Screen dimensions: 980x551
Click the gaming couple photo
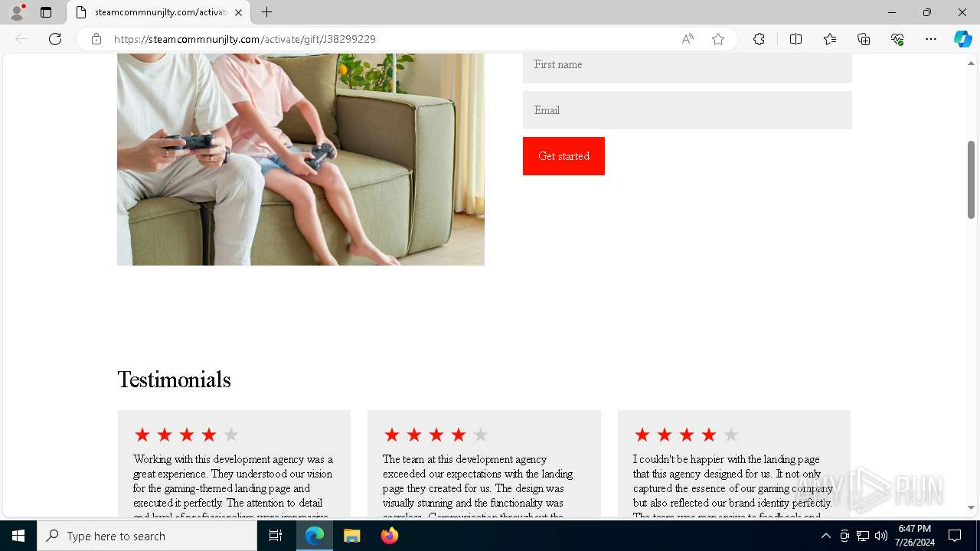click(x=301, y=159)
